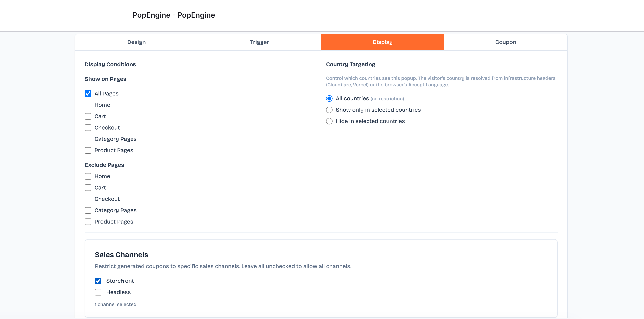644x319 pixels.
Task: Exclude Product Pages checkbox
Action: pos(88,222)
